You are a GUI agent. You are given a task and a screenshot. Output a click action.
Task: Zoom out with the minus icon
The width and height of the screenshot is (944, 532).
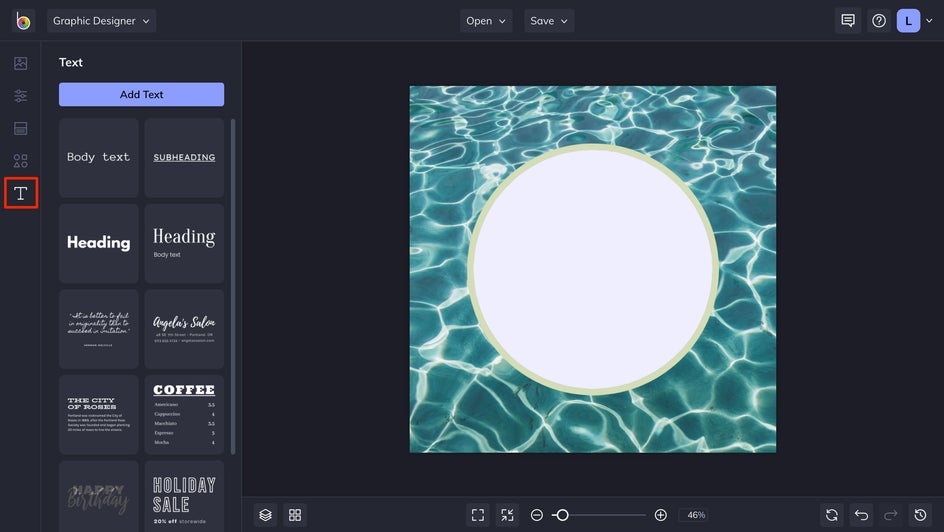536,515
